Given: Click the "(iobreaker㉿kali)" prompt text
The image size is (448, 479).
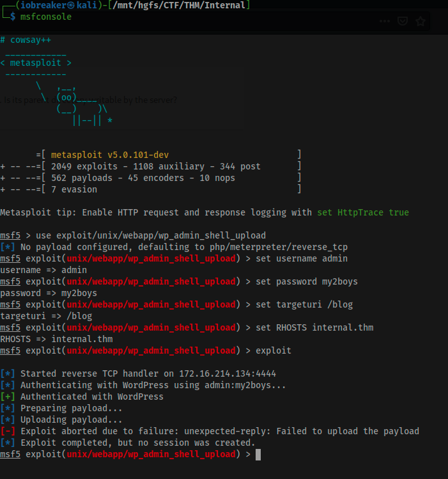Looking at the screenshot, I should 59,5.
